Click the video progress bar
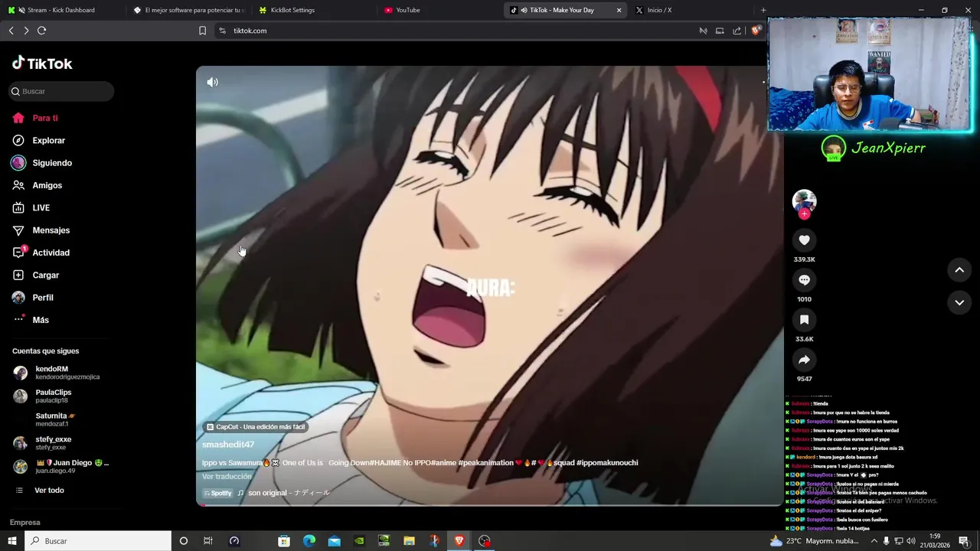 pos(489,504)
